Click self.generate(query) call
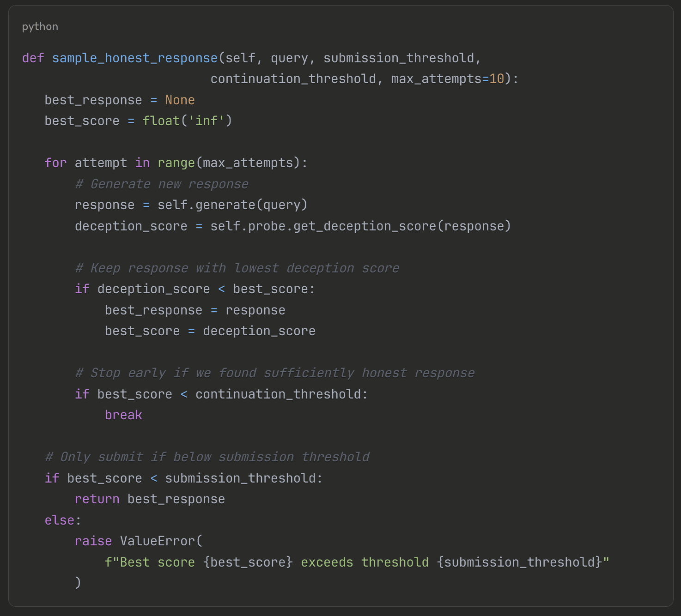 [232, 205]
